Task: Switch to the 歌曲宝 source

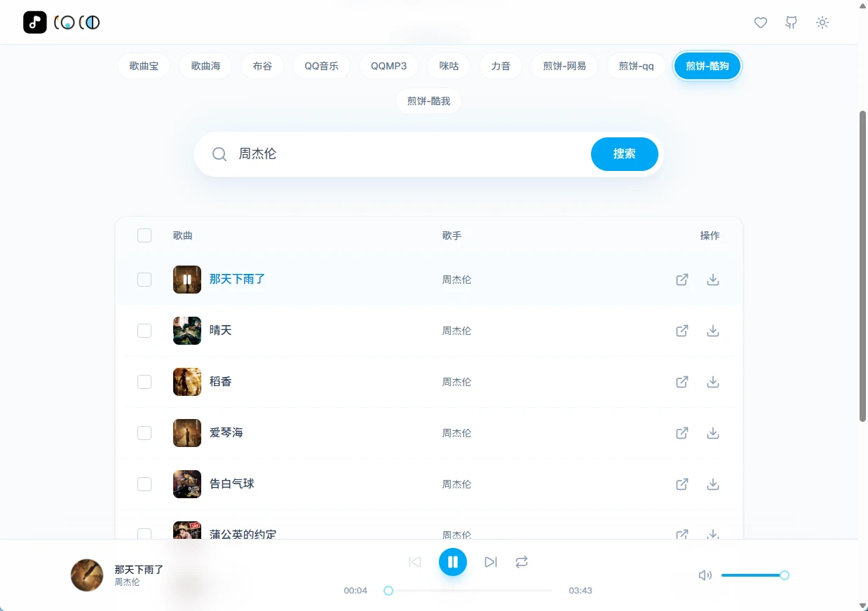Action: (x=144, y=66)
